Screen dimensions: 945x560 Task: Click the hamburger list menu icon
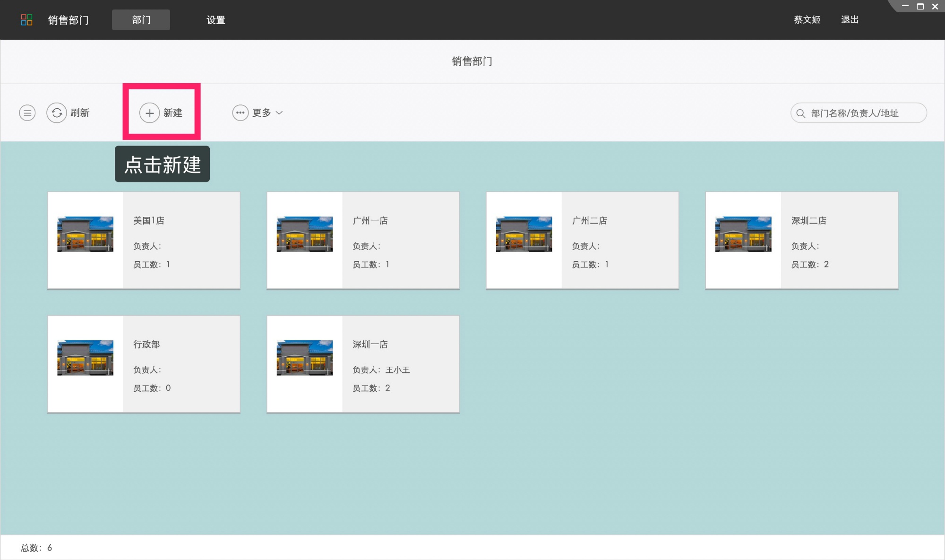(x=27, y=113)
